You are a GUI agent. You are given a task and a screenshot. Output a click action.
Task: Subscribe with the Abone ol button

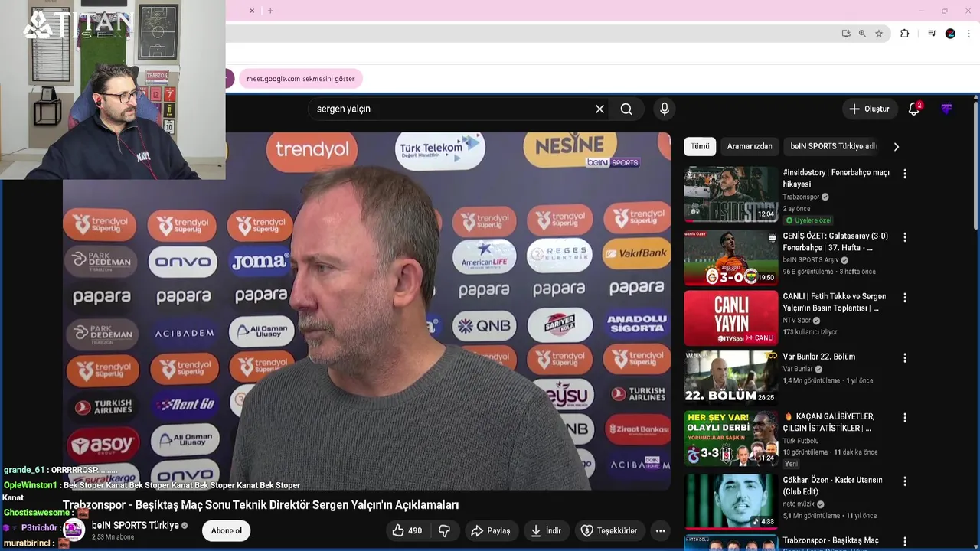(x=227, y=530)
